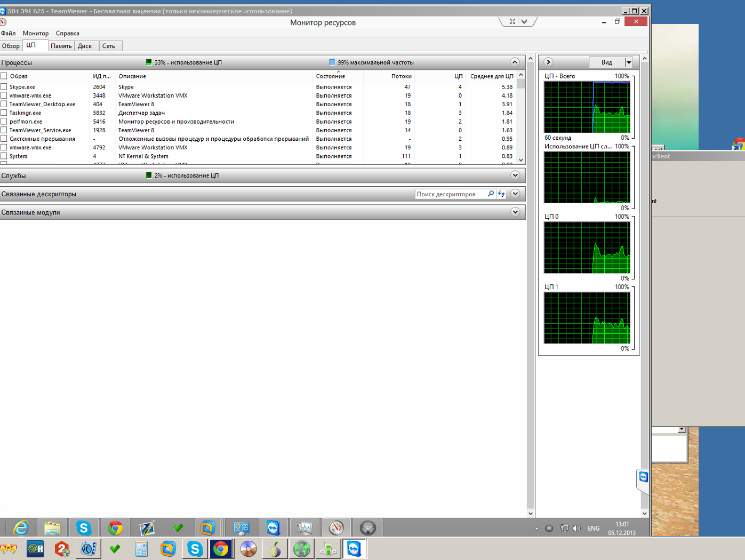Click into the Поиск дескрипторов search field
The image size is (745, 560).
click(x=451, y=194)
